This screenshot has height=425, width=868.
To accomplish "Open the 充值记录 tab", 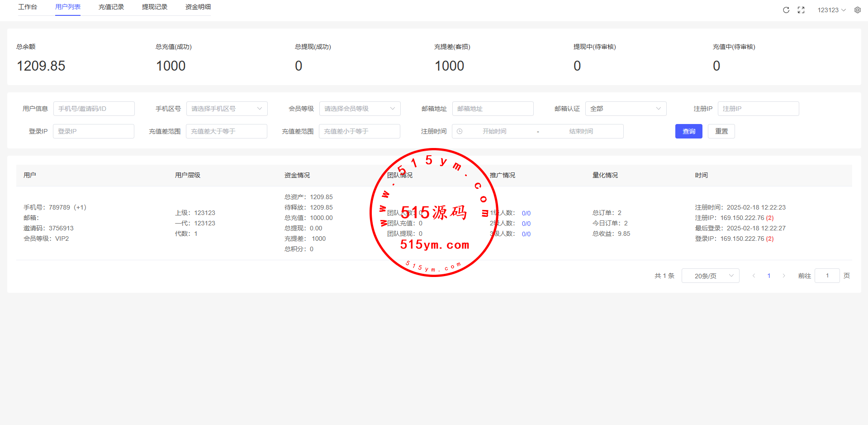I will click(111, 7).
